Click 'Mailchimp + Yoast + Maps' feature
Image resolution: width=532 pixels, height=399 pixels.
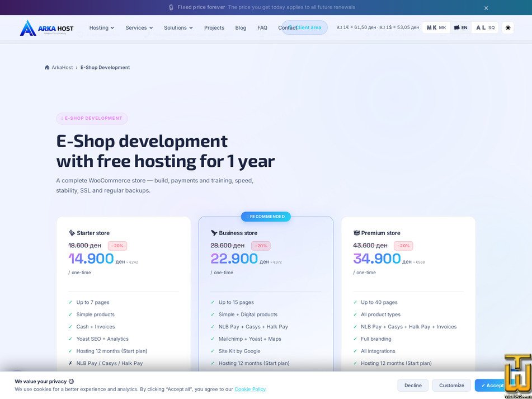[x=249, y=339]
